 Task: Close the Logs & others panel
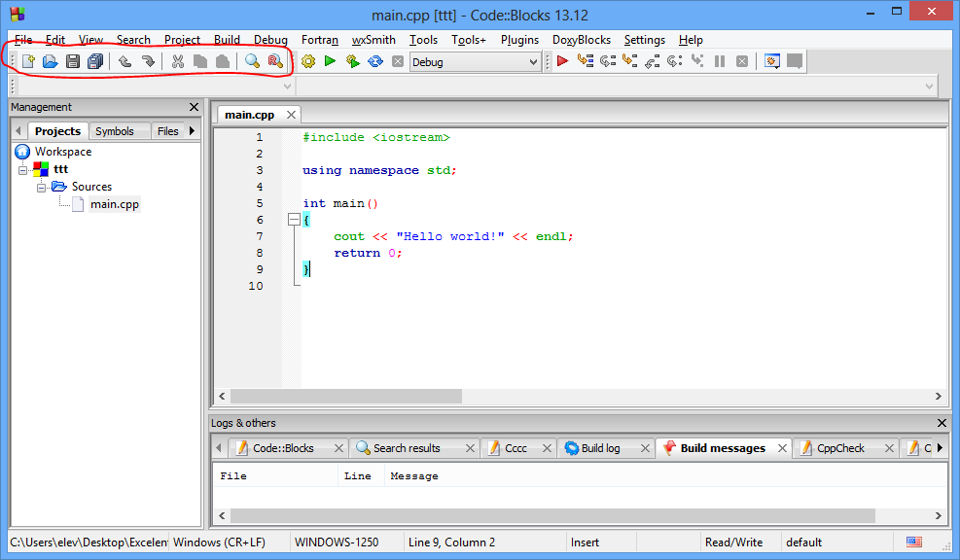tap(942, 423)
